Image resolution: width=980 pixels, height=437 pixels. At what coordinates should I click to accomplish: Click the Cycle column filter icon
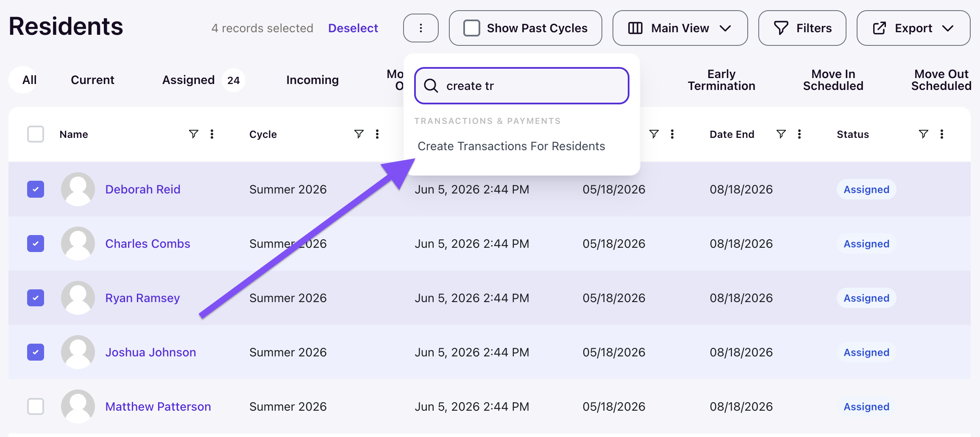pos(359,134)
